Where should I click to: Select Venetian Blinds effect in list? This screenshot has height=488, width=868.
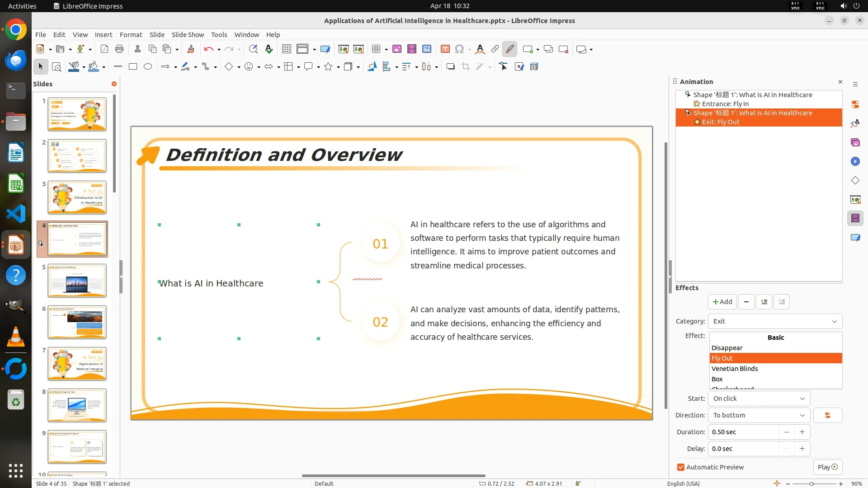pyautogui.click(x=735, y=369)
